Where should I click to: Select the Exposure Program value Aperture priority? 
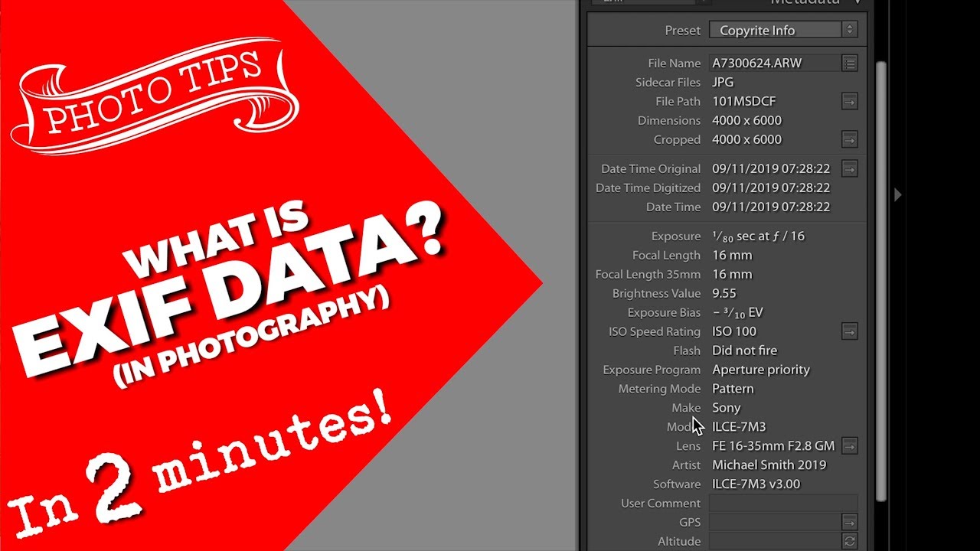point(761,370)
